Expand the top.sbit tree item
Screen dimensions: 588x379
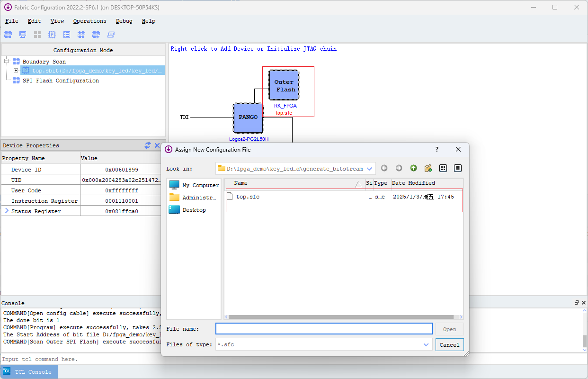(x=16, y=70)
